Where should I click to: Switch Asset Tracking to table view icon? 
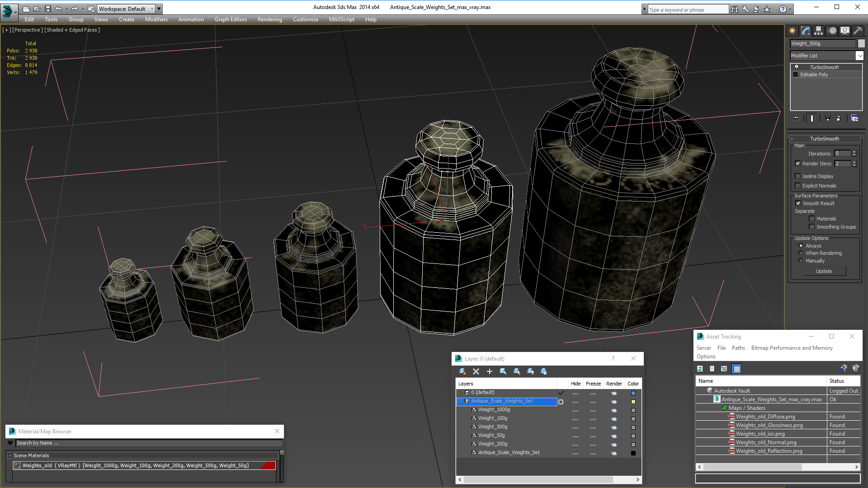click(737, 369)
